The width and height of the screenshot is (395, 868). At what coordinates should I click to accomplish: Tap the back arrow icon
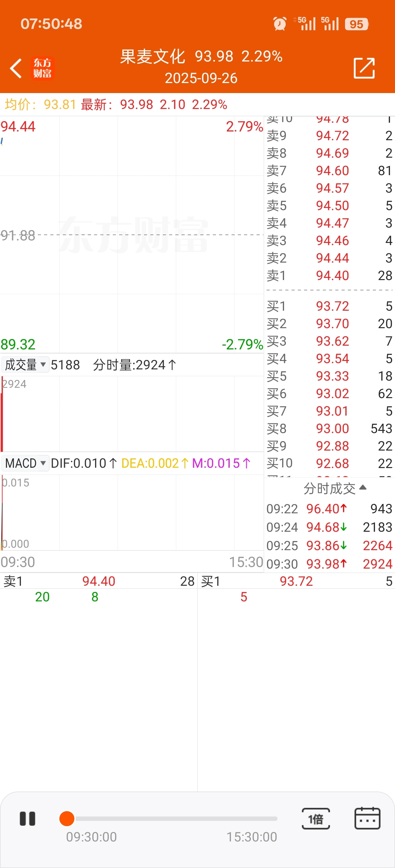(x=16, y=68)
